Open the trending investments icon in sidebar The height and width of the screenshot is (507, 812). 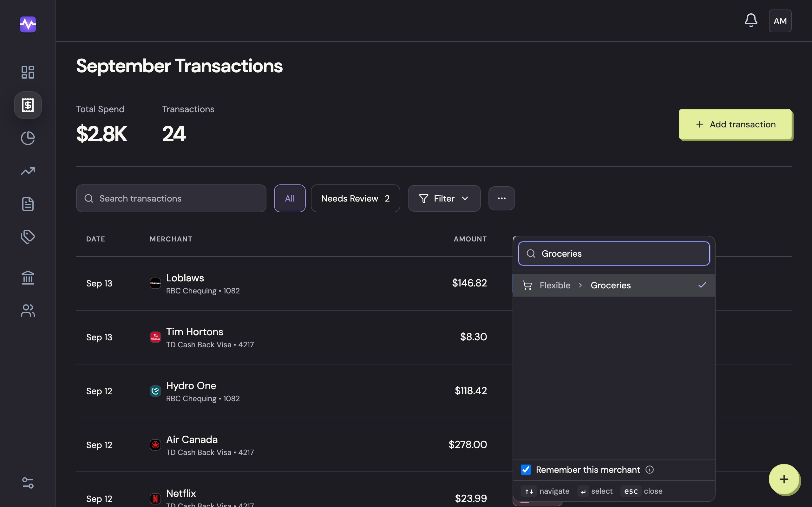[28, 171]
